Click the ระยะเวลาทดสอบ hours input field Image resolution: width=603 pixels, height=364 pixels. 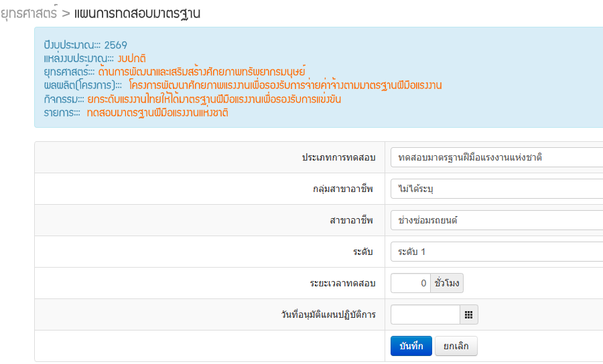pos(411,283)
